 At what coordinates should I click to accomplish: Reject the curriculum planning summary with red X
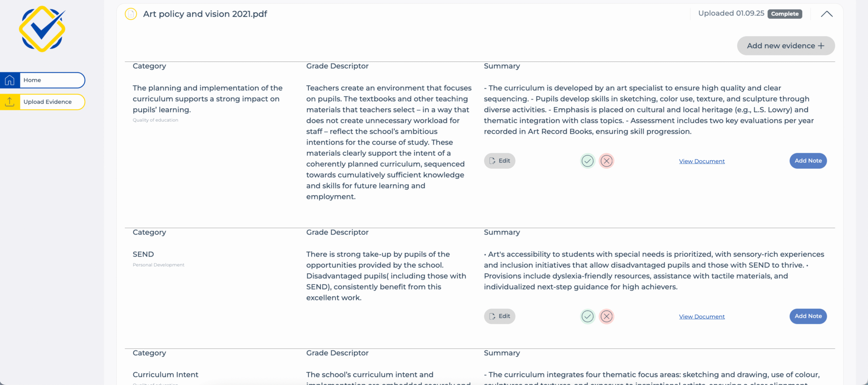click(x=606, y=161)
